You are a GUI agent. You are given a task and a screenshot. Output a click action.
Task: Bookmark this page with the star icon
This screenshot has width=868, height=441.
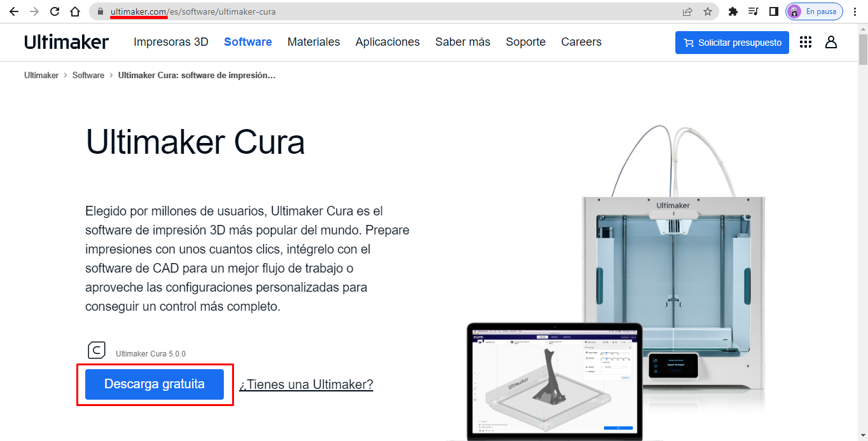click(708, 11)
